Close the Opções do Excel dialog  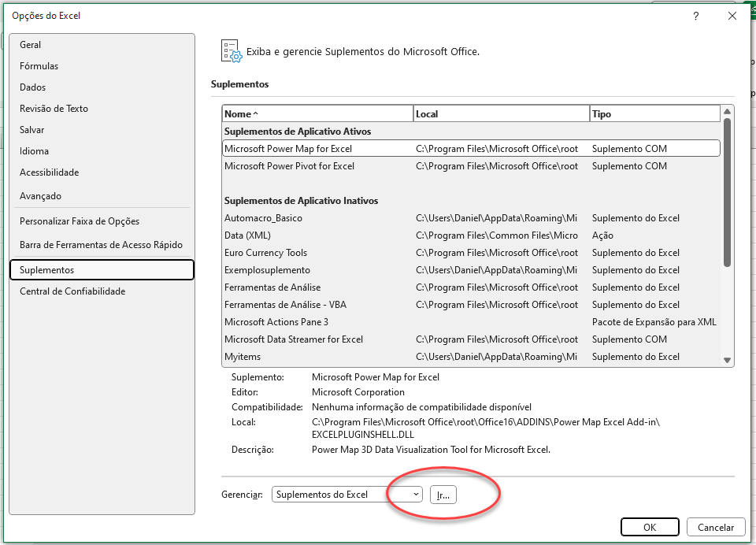tap(732, 16)
